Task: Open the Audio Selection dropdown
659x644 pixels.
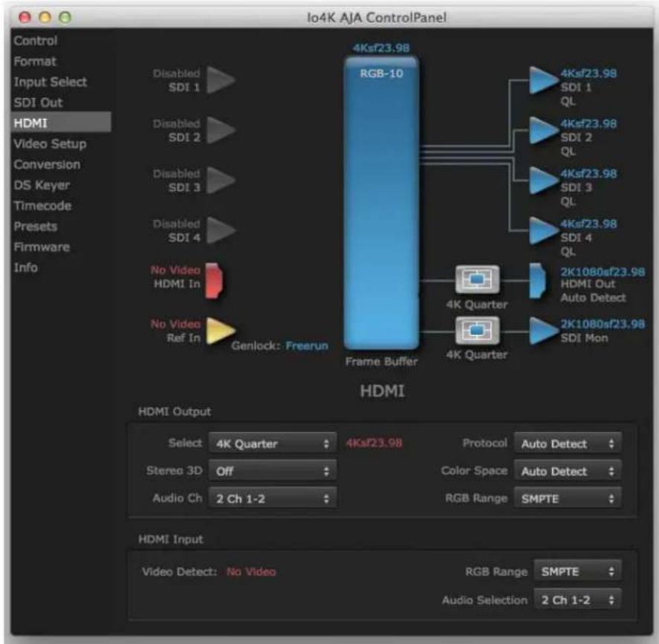Action: tap(577, 599)
